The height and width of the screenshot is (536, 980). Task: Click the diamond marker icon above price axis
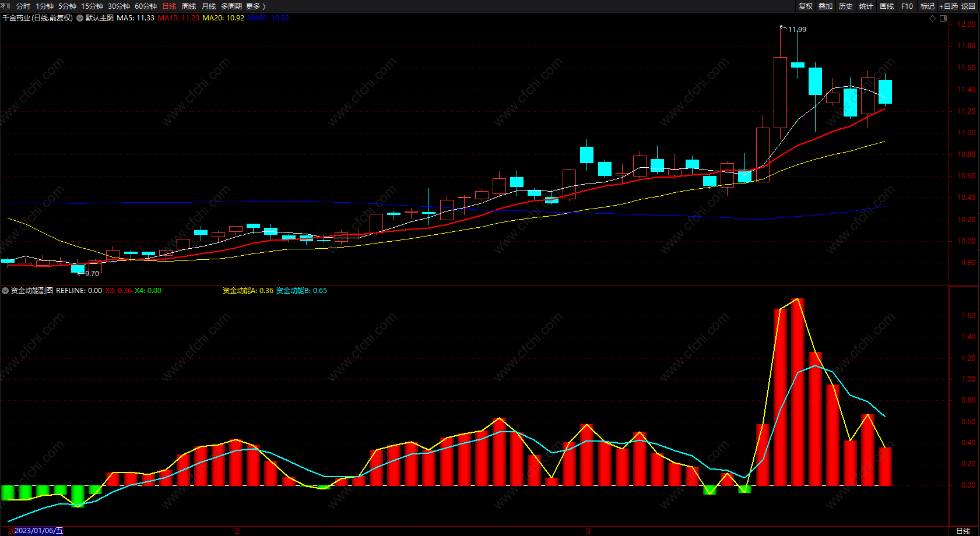[x=932, y=19]
